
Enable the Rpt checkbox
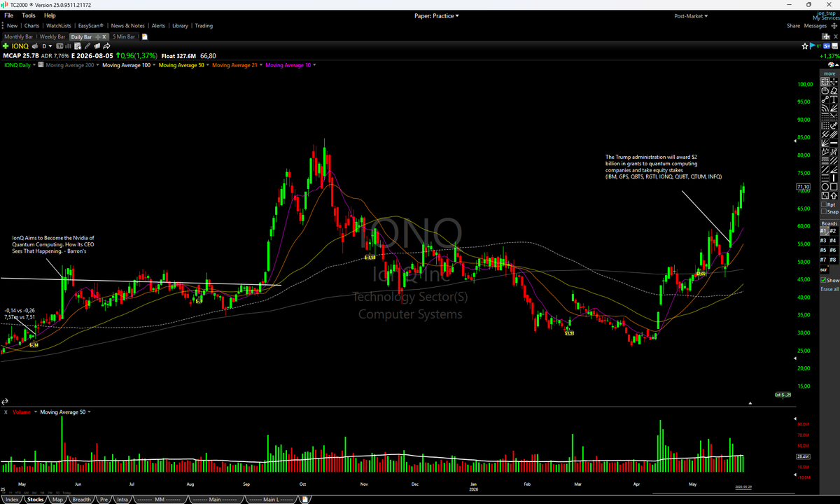tap(824, 204)
